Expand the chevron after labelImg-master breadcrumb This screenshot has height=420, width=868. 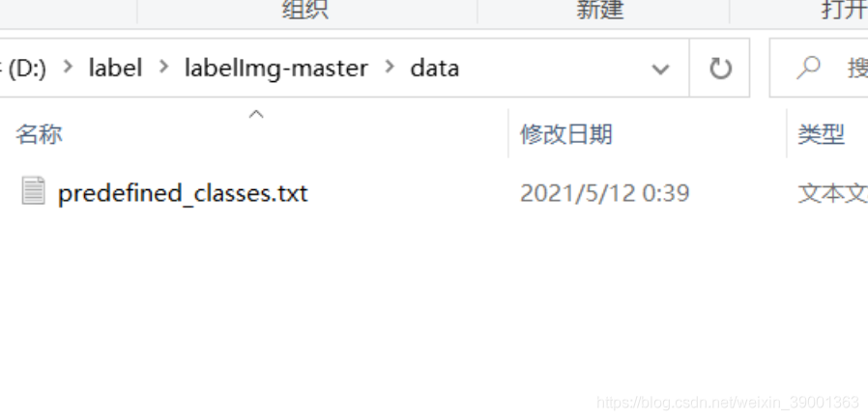[390, 68]
